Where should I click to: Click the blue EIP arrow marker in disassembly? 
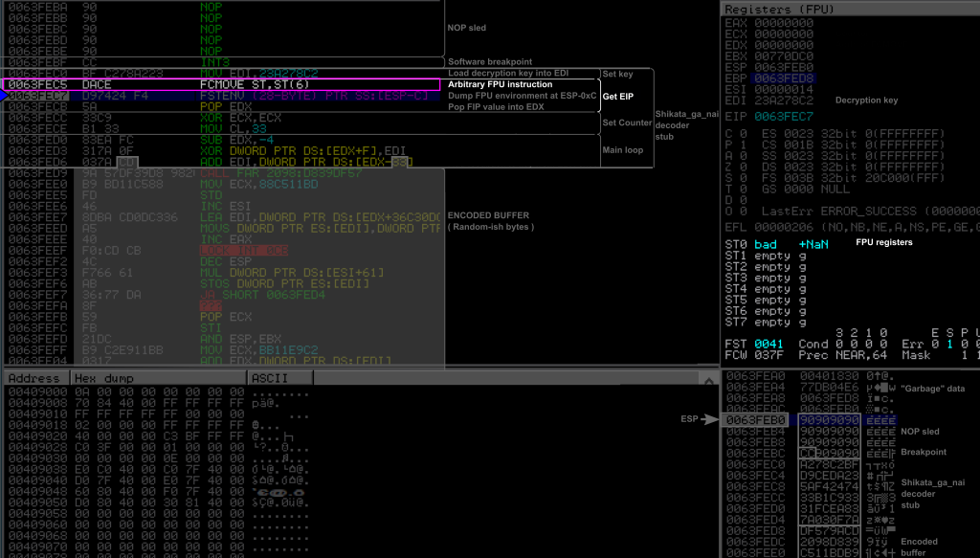(3, 97)
